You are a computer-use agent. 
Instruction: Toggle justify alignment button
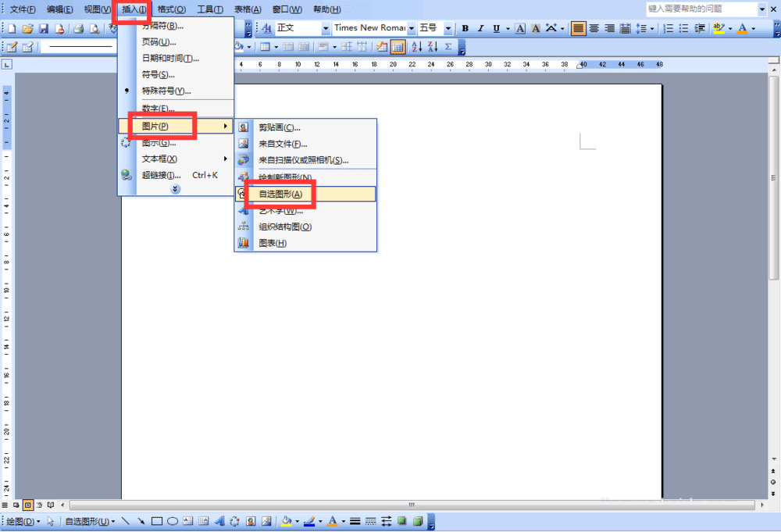(578, 28)
